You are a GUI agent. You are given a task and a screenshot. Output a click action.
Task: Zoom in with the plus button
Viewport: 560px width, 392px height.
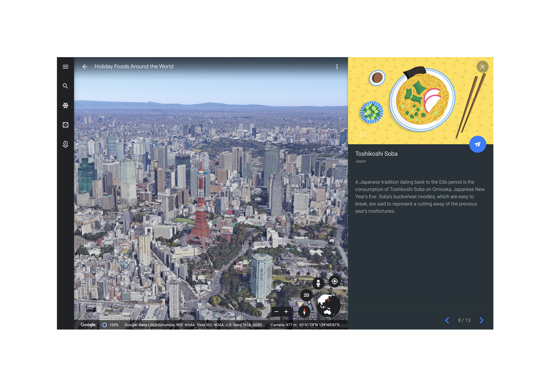(286, 312)
